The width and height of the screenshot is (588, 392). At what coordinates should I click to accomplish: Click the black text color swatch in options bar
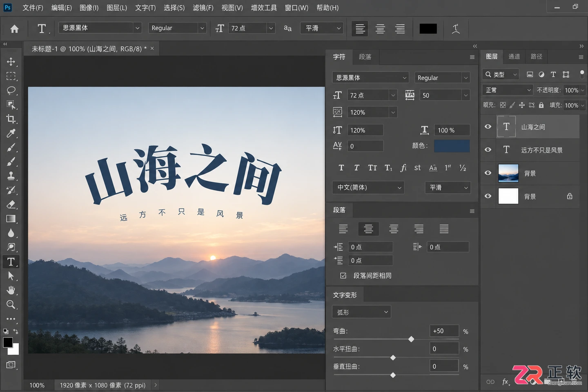[x=428, y=29]
